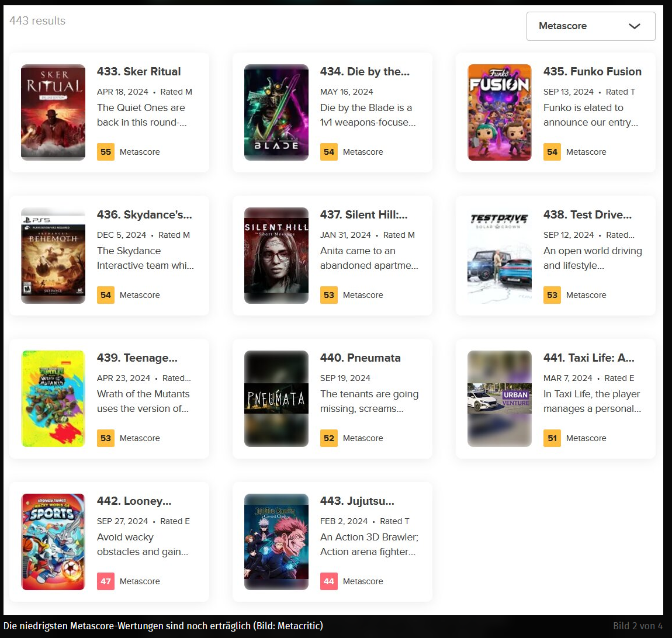Screen dimensions: 672x638
Task: Click the 'FEB 2, 2024' release date
Action: (344, 521)
